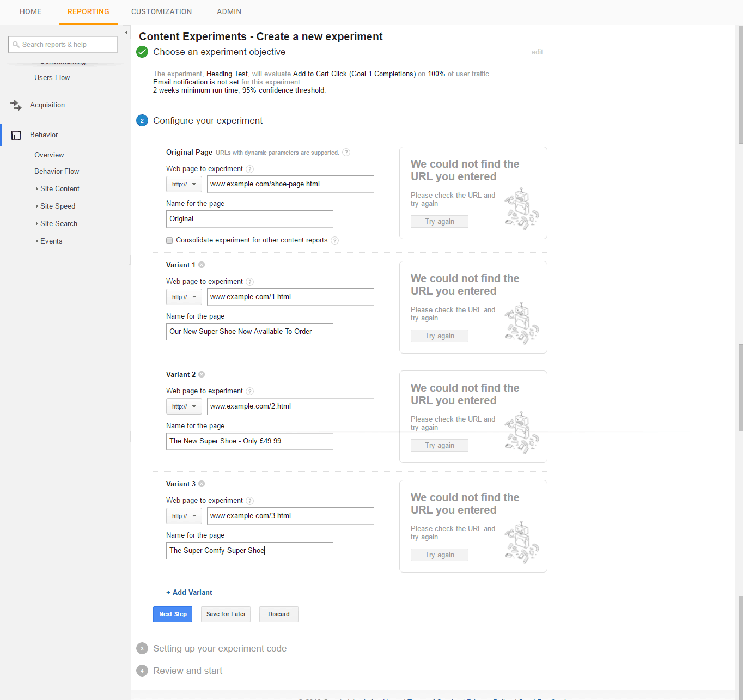
Task: Open help tooltip beside Original Page heading
Action: click(346, 153)
